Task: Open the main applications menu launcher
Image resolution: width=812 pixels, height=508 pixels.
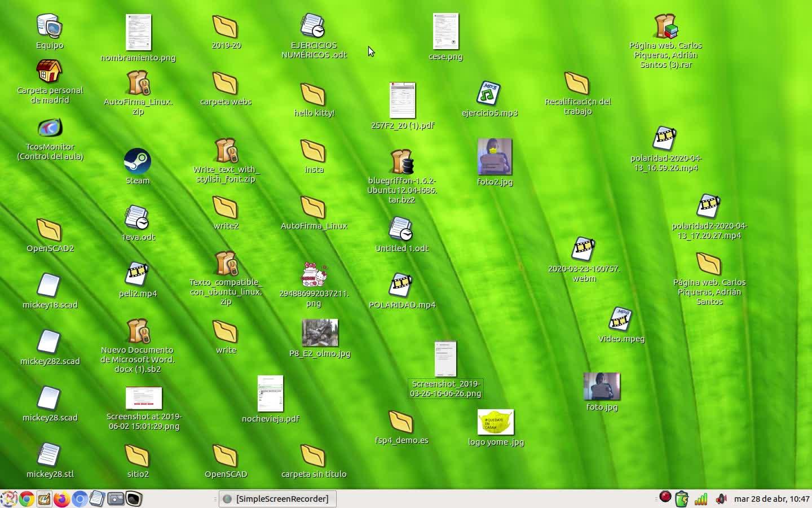Action: [x=8, y=499]
